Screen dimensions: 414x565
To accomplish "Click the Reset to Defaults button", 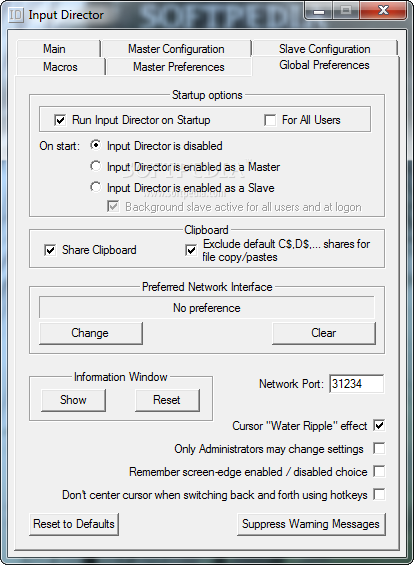I will click(74, 524).
